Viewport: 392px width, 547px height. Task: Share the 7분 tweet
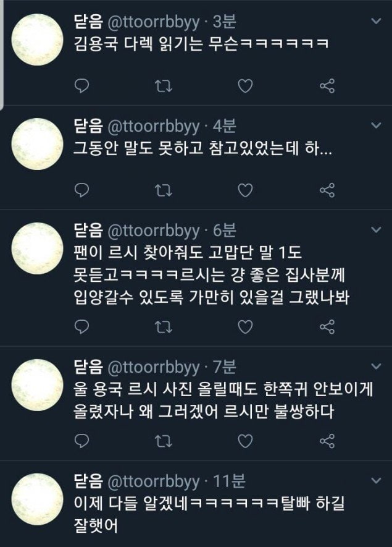[x=327, y=441]
